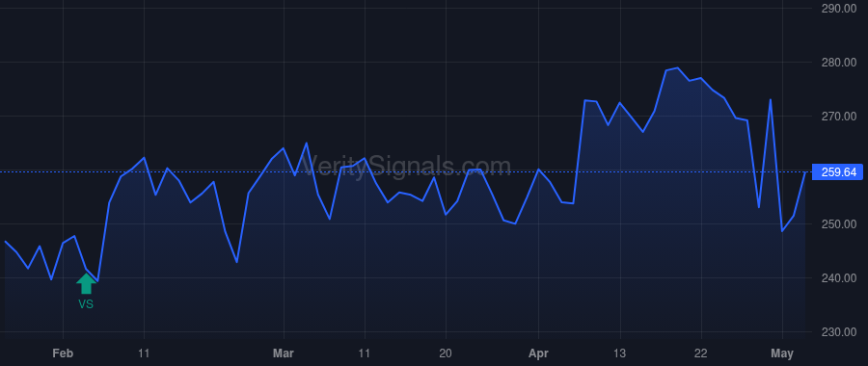The width and height of the screenshot is (868, 366).
Task: Select the 280.00 price axis label
Action: pyautogui.click(x=839, y=62)
